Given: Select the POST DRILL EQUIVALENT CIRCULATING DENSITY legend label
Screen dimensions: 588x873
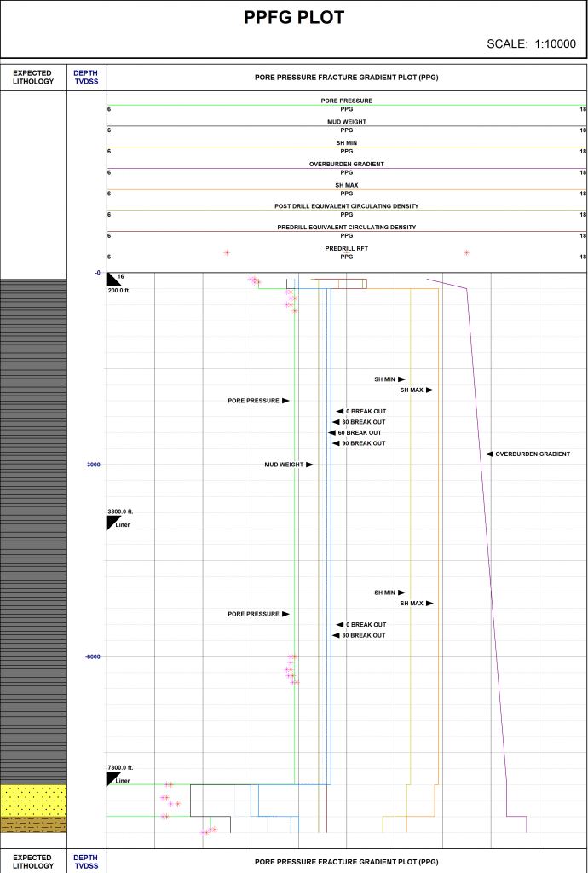Looking at the screenshot, I should pos(347,206).
